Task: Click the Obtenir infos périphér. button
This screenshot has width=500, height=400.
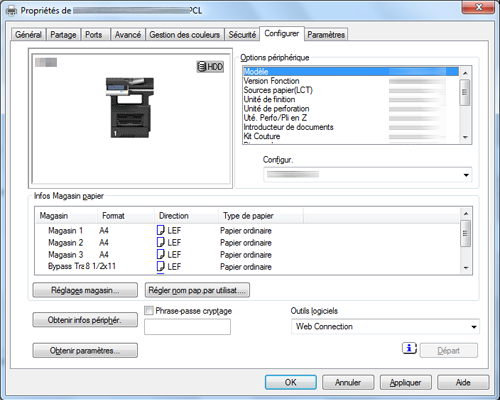Action: point(85,320)
